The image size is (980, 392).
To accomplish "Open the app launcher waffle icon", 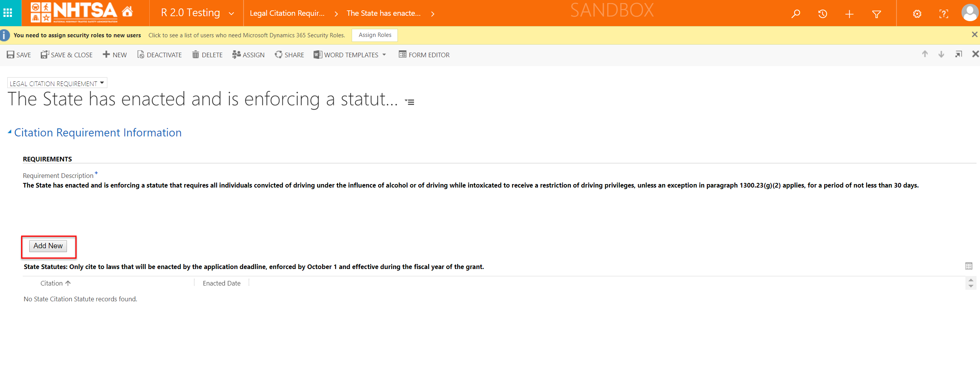I will 8,13.
